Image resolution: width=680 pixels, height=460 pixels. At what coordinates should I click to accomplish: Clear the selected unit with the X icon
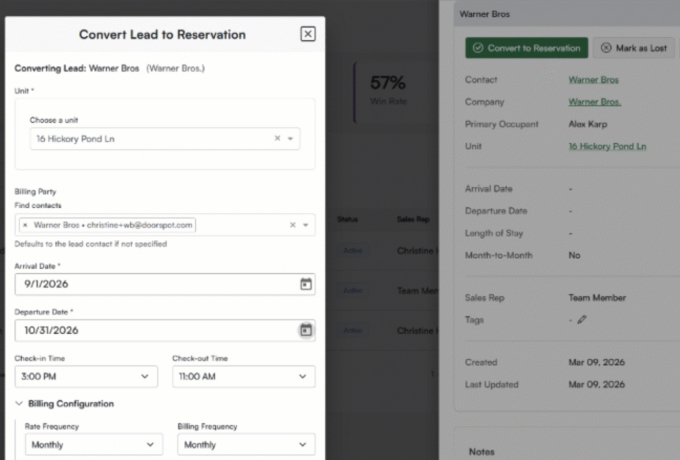coord(278,138)
